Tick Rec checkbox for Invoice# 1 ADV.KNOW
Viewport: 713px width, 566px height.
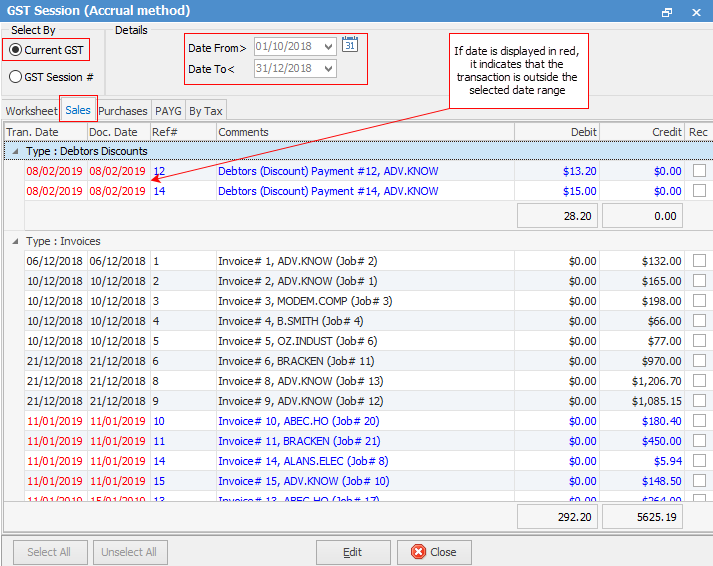click(x=699, y=261)
